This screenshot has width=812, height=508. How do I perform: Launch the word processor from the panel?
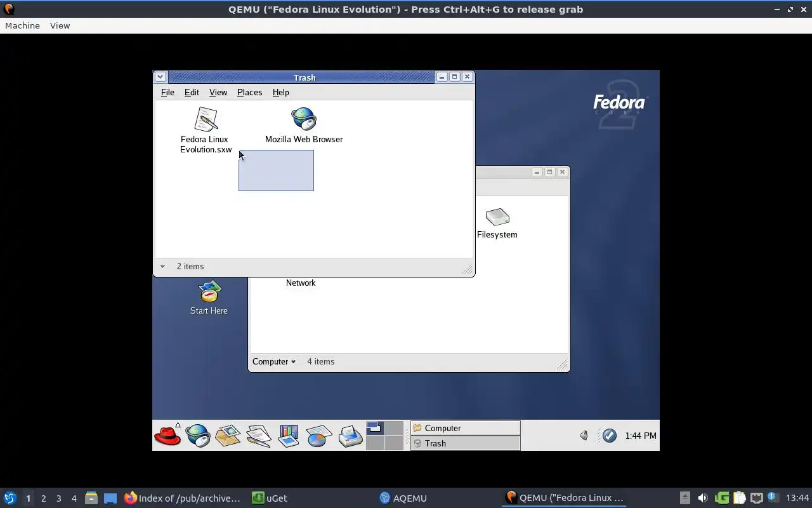[258, 436]
